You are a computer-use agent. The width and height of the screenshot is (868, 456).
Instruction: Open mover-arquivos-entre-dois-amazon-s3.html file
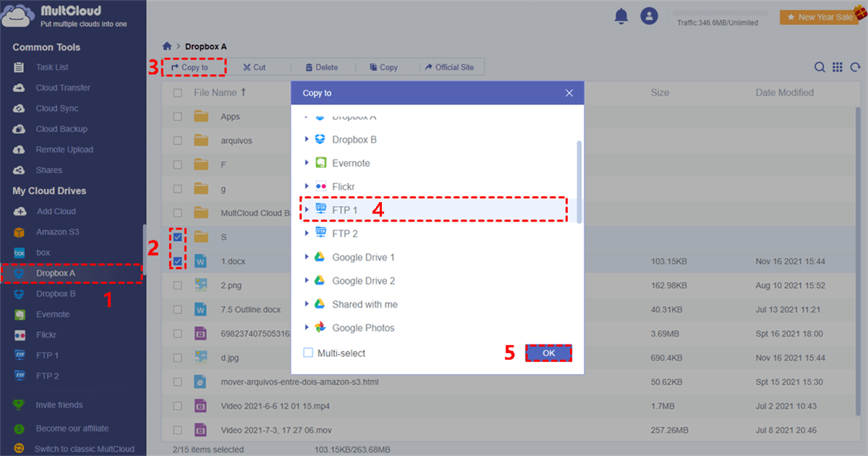coord(299,381)
